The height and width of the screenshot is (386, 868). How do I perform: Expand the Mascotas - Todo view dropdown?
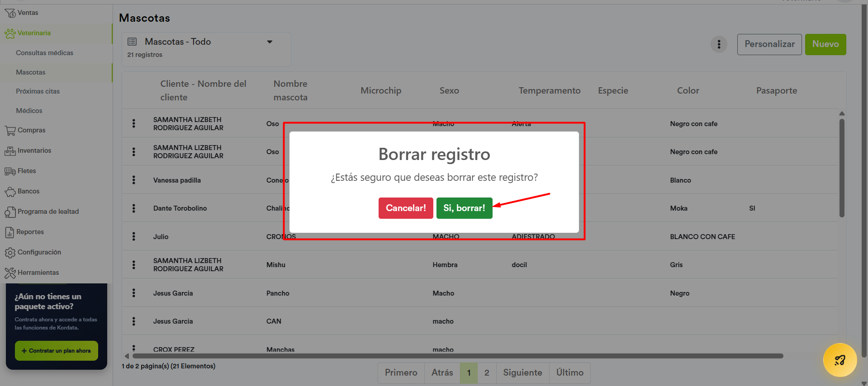coord(270,42)
